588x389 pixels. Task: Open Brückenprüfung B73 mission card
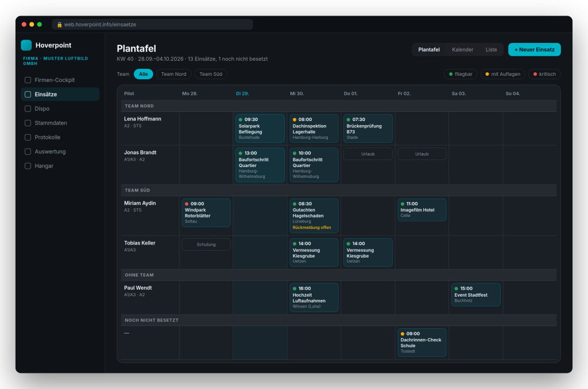[x=368, y=128]
